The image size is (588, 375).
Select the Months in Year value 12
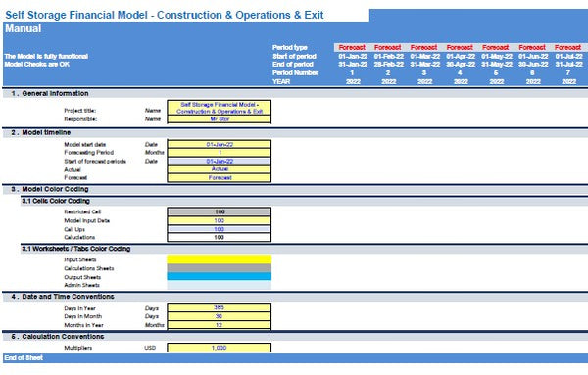(219, 325)
